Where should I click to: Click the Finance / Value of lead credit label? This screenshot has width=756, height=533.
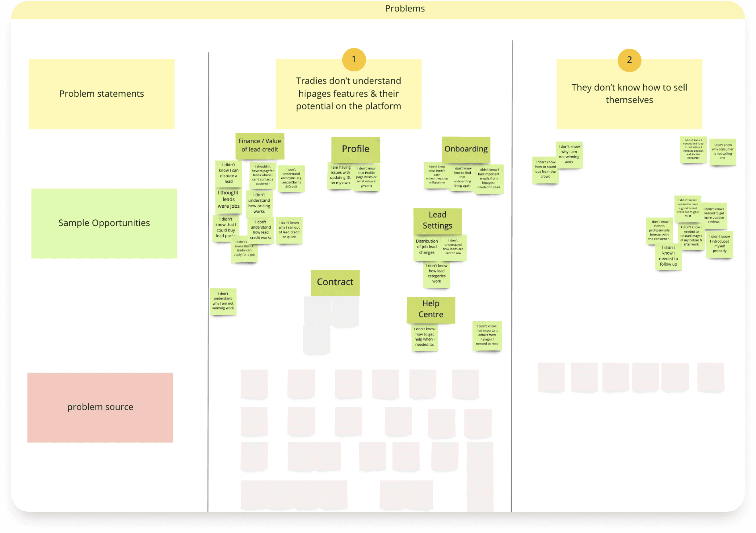pos(259,145)
